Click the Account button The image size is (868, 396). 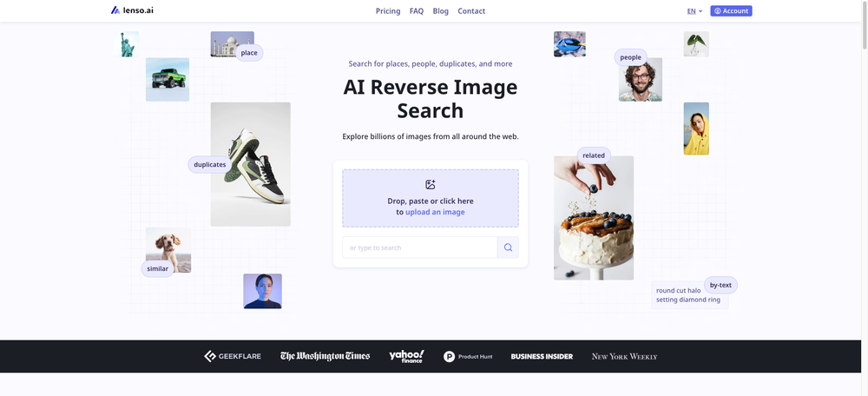(x=731, y=11)
